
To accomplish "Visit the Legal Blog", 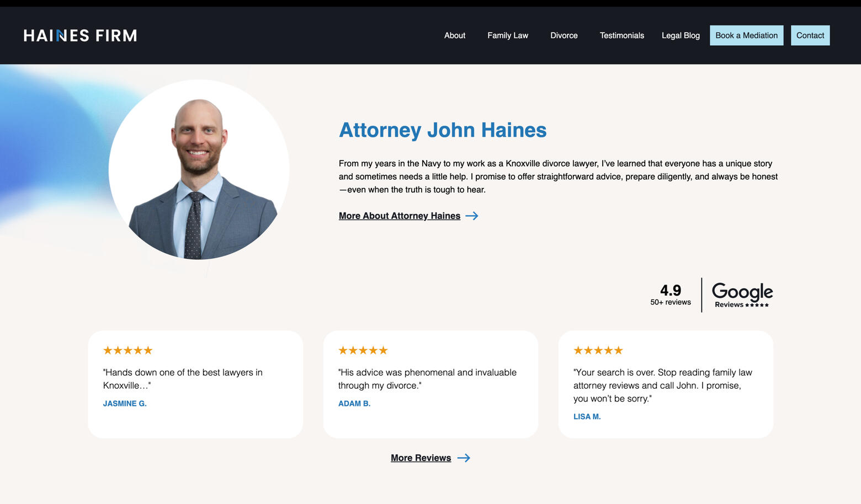I will click(x=681, y=36).
